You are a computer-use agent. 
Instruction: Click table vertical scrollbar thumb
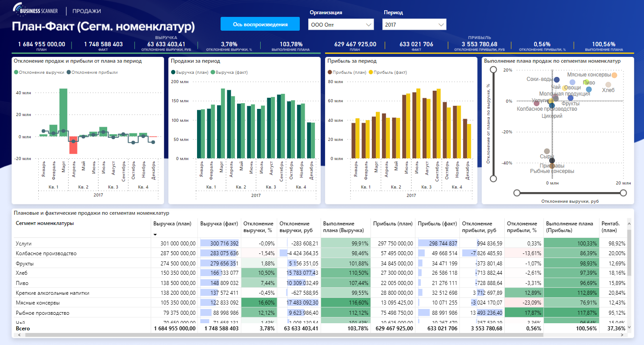pyautogui.click(x=629, y=252)
